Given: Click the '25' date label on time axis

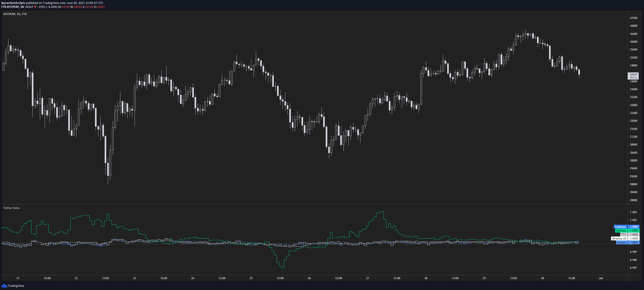Looking at the screenshot, I should click(251, 278).
